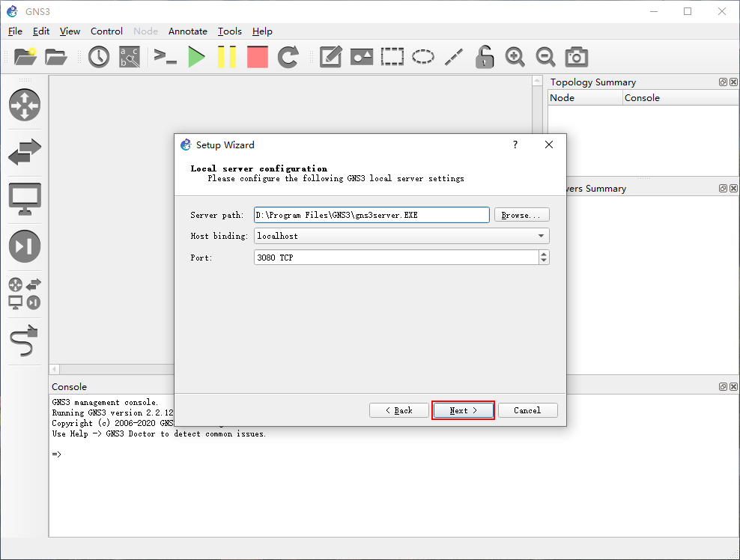Click the Setup Wizard help question mark
The image size is (740, 560).
click(x=515, y=144)
